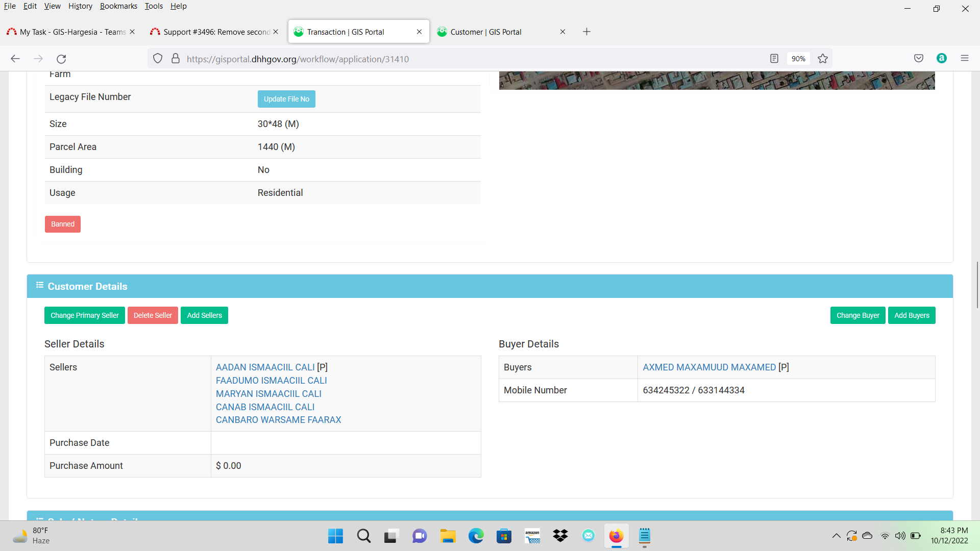Click the Delete Seller button
The height and width of the screenshot is (551, 980).
tap(153, 315)
